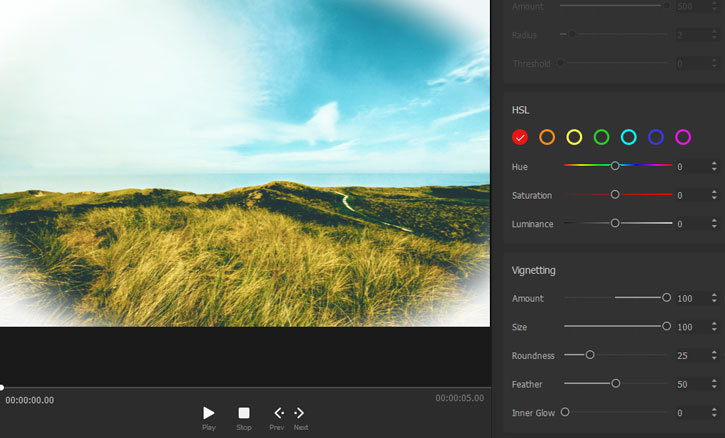Select the yellow HSL color channel
Screen dimensions: 725x438
click(x=574, y=137)
